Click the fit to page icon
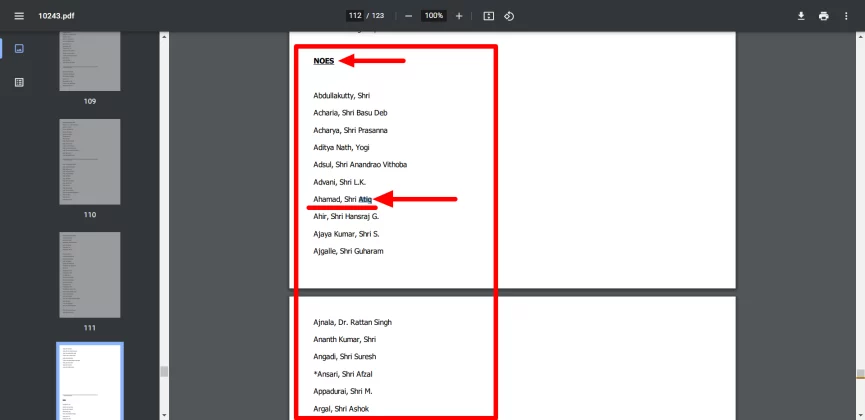The width and height of the screenshot is (865, 420). tap(488, 16)
